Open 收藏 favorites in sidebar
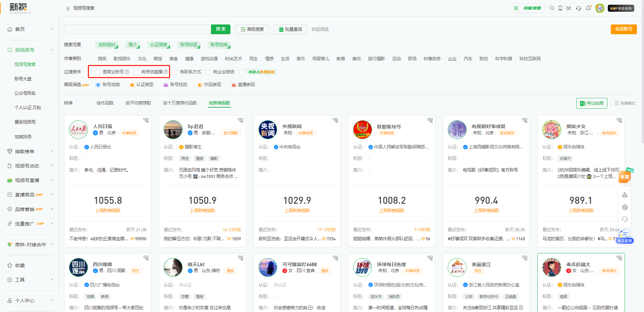This screenshot has width=644, height=312. (20, 265)
